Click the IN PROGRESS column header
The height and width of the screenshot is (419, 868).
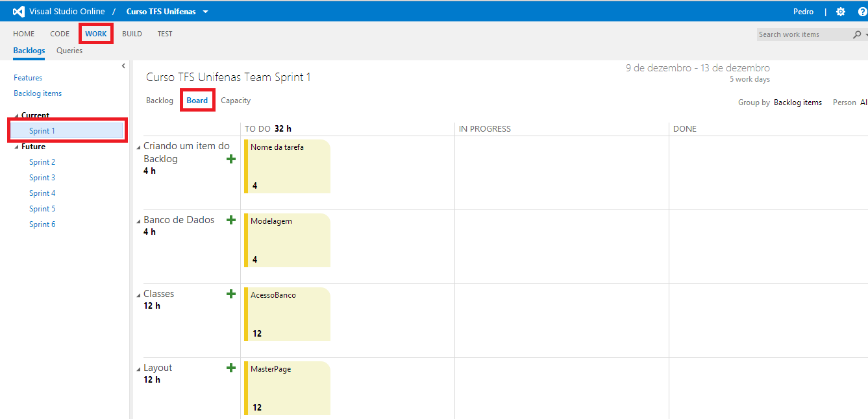click(485, 129)
